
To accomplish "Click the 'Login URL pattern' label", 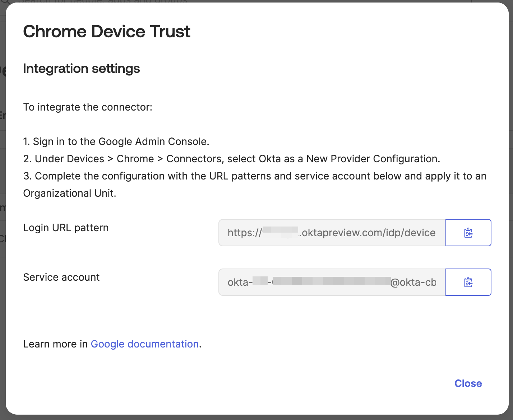I will (66, 228).
